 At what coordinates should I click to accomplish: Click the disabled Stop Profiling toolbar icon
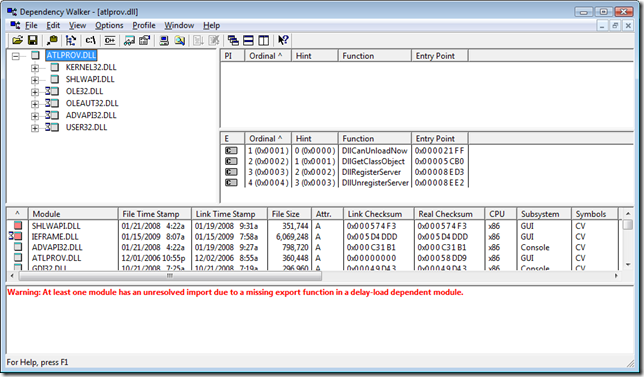(x=214, y=40)
